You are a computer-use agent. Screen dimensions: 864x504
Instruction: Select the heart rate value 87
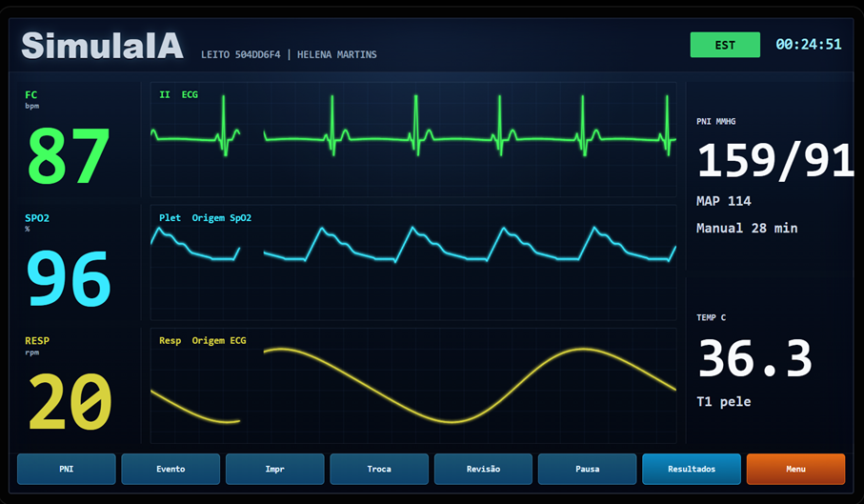pos(69,156)
